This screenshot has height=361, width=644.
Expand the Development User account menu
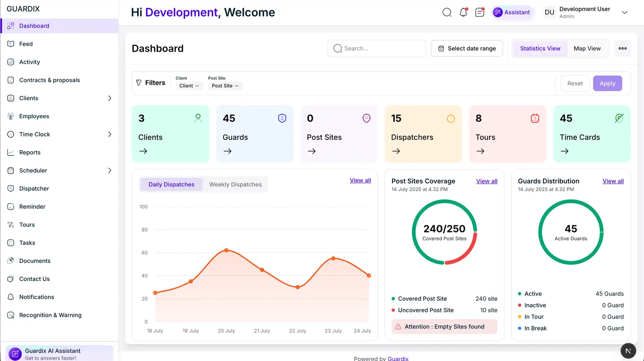(x=625, y=12)
